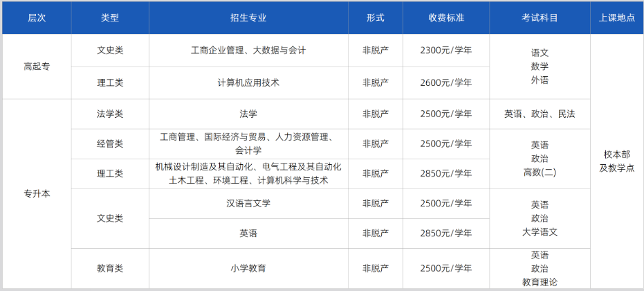Select the 小学教育 major cell
This screenshot has width=644, height=291.
pos(248,268)
